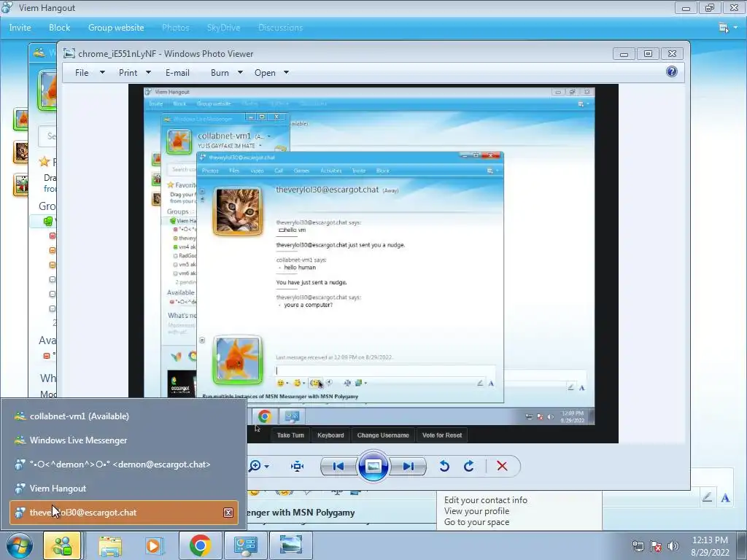Open the menu icon of the Viem Hangout toolbar
This screenshot has height=560, width=747.
tap(727, 28)
